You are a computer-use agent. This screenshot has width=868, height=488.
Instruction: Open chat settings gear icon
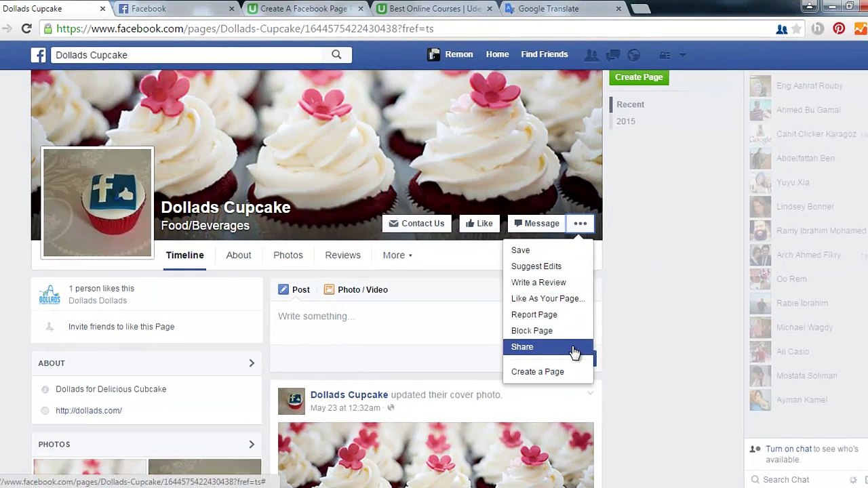pos(853,480)
